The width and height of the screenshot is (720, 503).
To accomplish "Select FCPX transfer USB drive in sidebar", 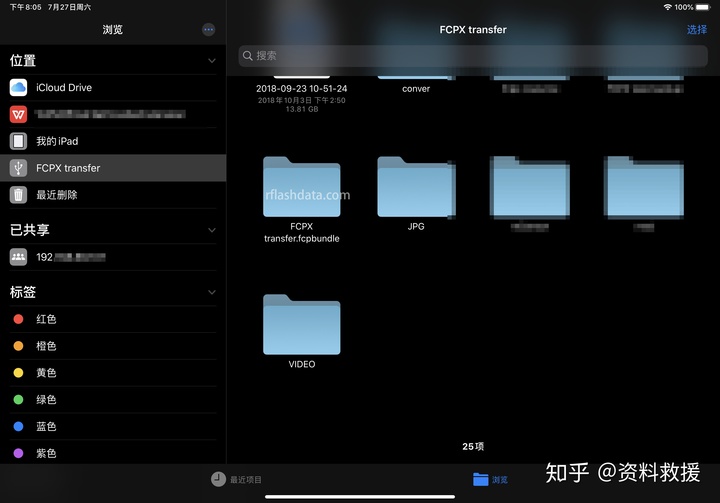I will [113, 168].
